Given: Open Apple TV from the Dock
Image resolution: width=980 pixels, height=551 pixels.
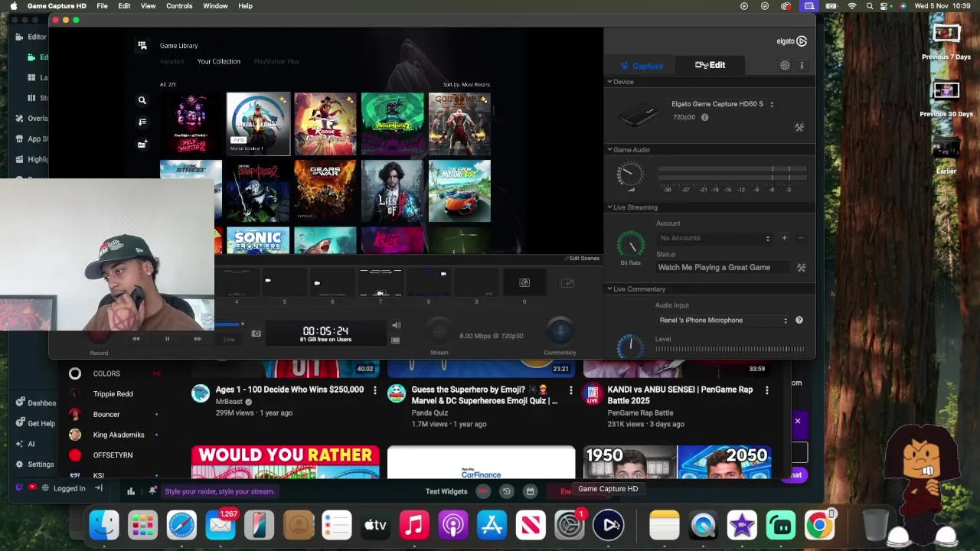Looking at the screenshot, I should pyautogui.click(x=375, y=525).
